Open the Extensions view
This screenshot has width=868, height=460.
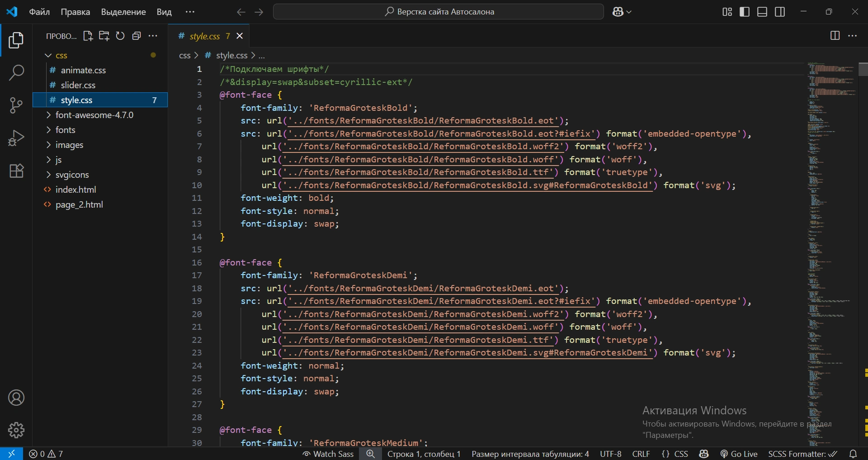pos(16,171)
